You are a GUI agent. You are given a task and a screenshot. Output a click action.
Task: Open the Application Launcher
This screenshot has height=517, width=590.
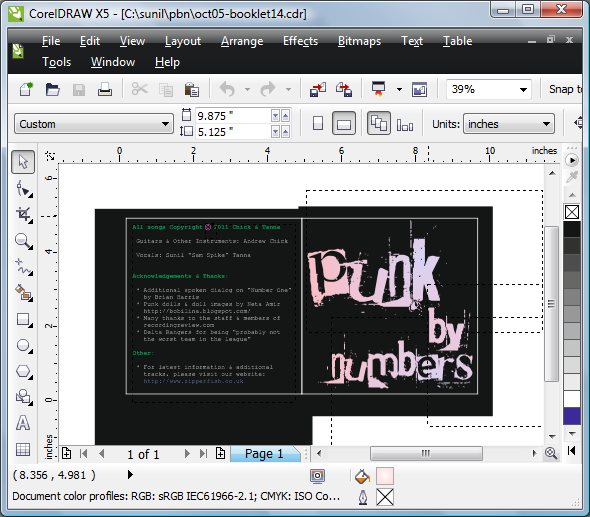[x=379, y=90]
